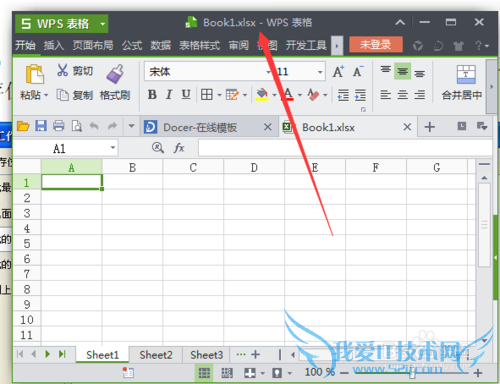Viewport: 500px width, 384px height.
Task: Click the increase indent icon
Action: pyautogui.click(x=360, y=95)
